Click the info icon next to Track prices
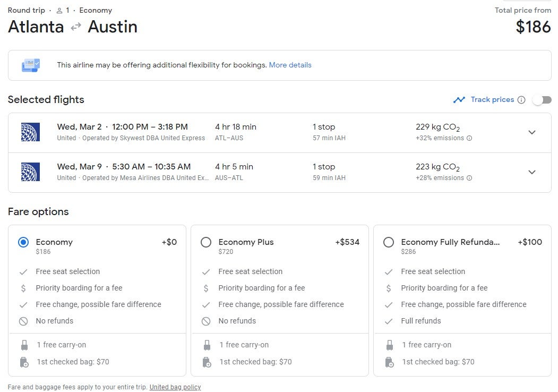Image resolution: width=558 pixels, height=392 pixels. point(521,100)
